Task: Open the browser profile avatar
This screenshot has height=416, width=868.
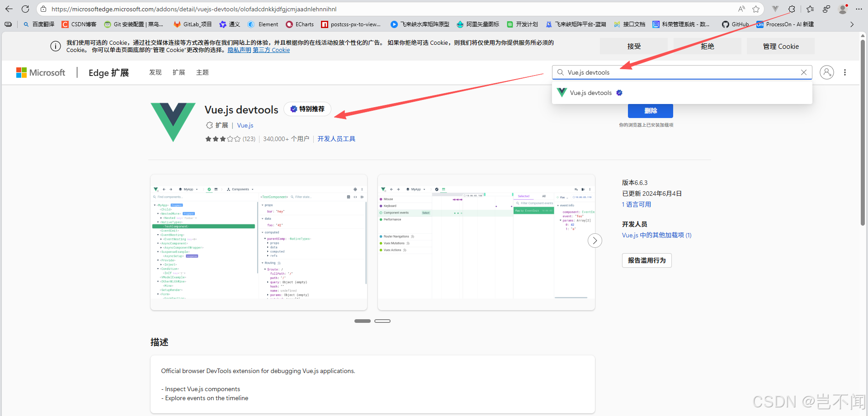Action: click(843, 9)
